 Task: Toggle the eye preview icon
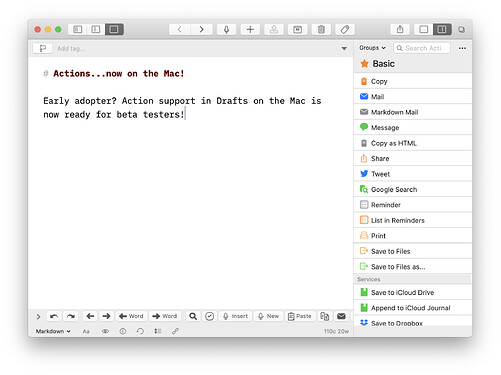click(105, 331)
